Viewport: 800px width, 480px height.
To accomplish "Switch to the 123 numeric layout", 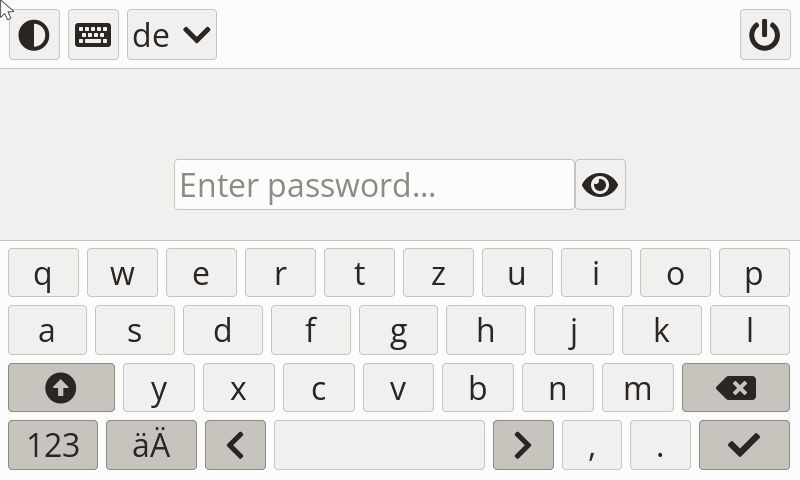I will point(53,445).
